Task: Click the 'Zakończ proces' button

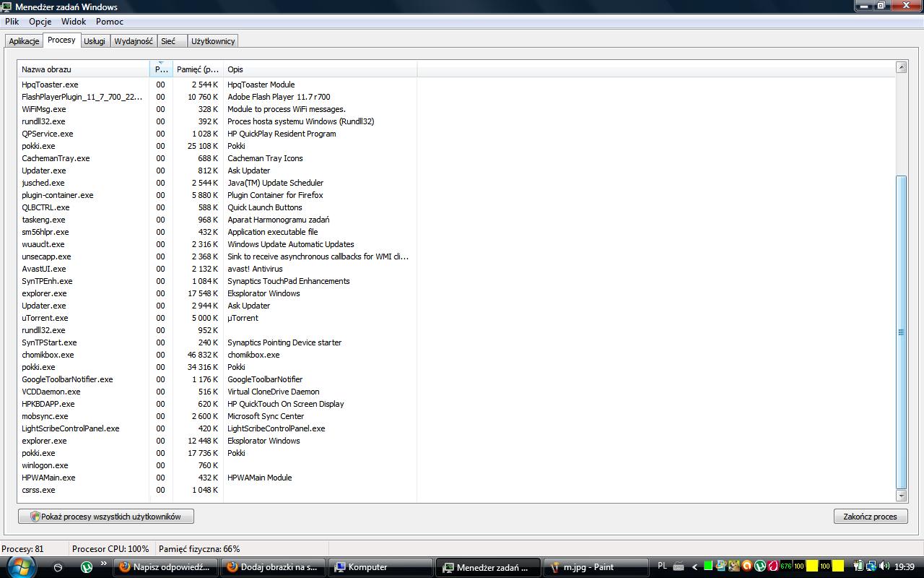Action: [870, 517]
